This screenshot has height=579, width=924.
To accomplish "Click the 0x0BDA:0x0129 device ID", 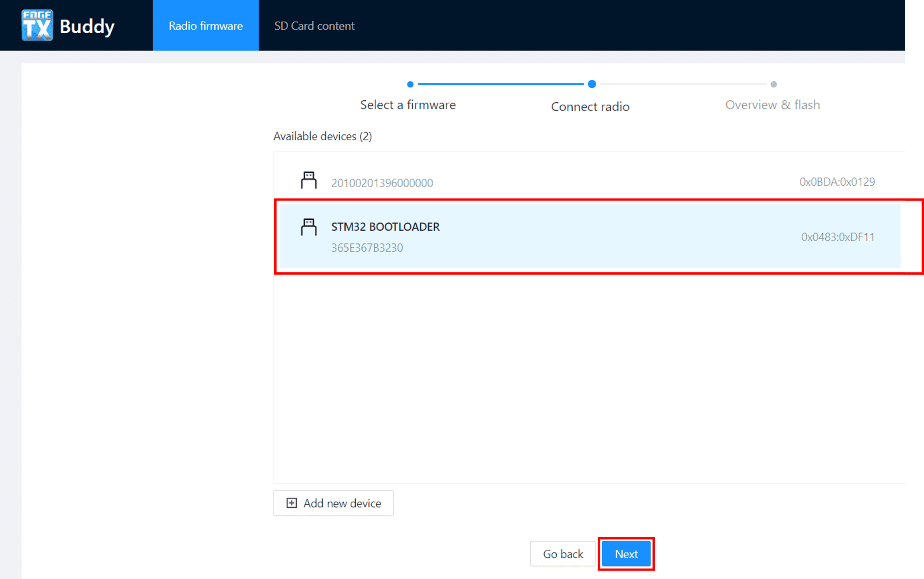I will (837, 182).
